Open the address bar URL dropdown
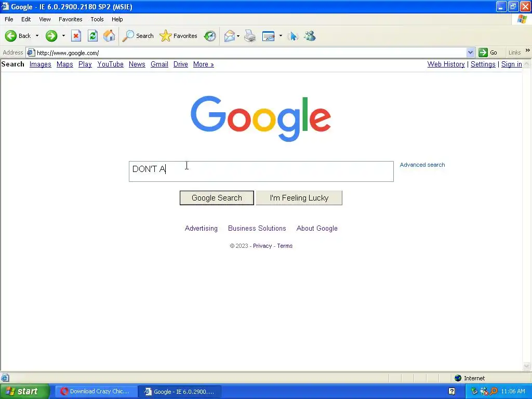 point(470,52)
